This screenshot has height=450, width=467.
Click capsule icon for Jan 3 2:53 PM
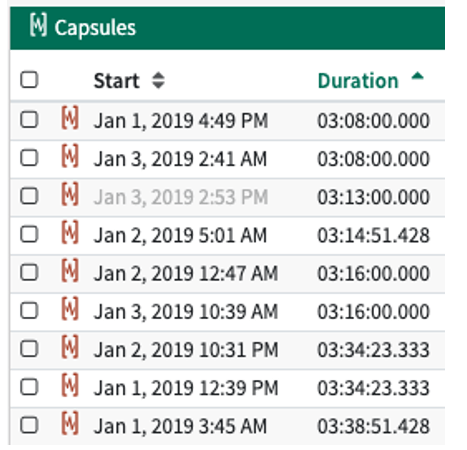coord(70,194)
